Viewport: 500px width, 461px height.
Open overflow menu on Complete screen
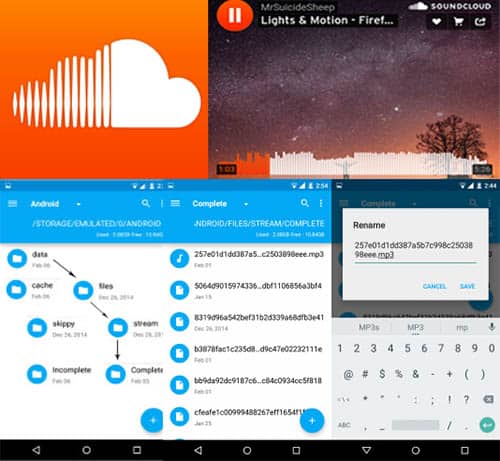pos(321,203)
